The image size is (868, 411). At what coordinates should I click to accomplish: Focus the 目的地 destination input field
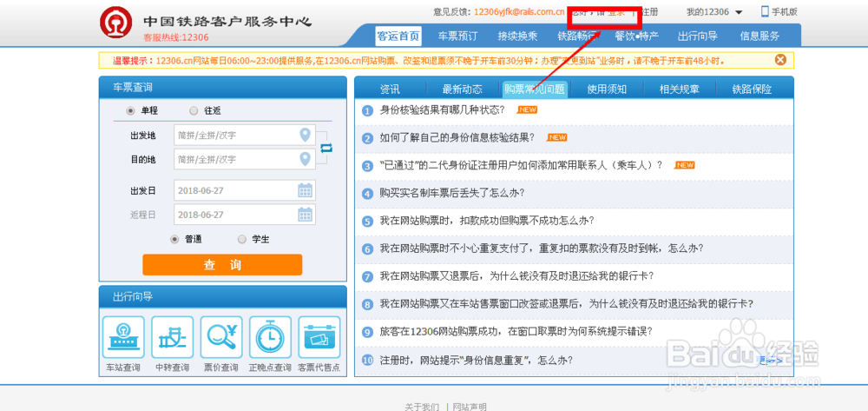244,160
